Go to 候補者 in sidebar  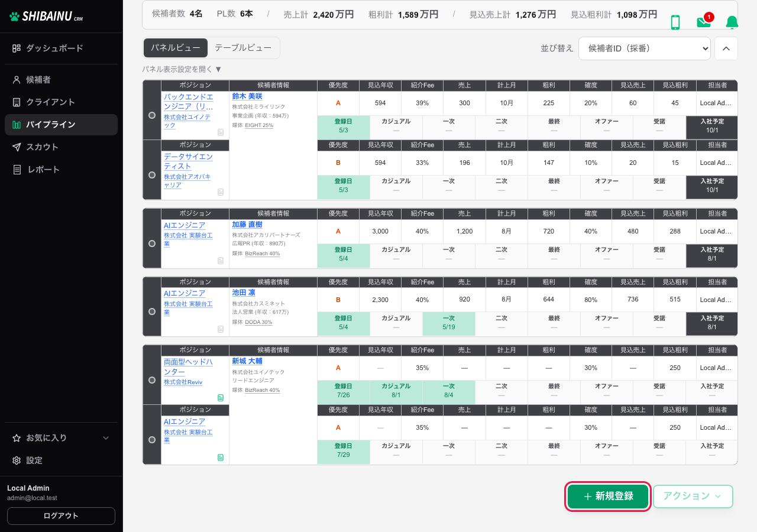62,80
